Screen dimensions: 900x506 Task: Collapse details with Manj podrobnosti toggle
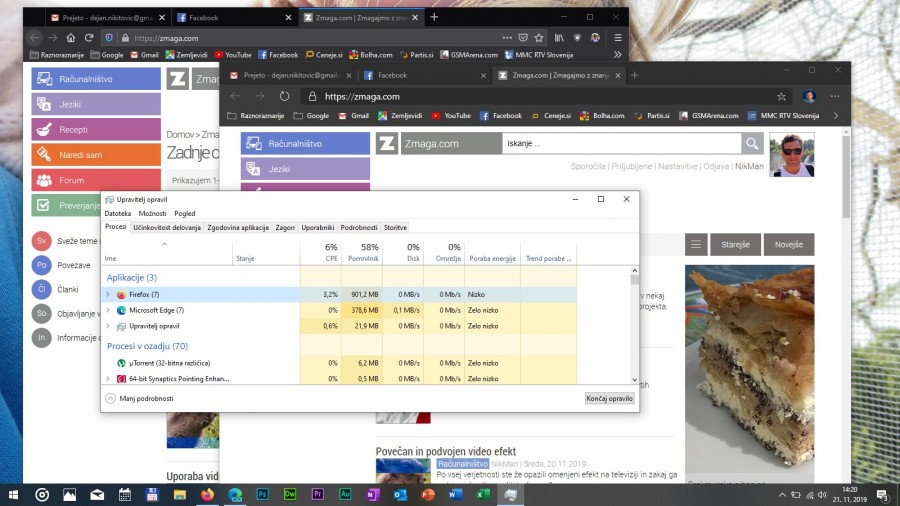110,398
